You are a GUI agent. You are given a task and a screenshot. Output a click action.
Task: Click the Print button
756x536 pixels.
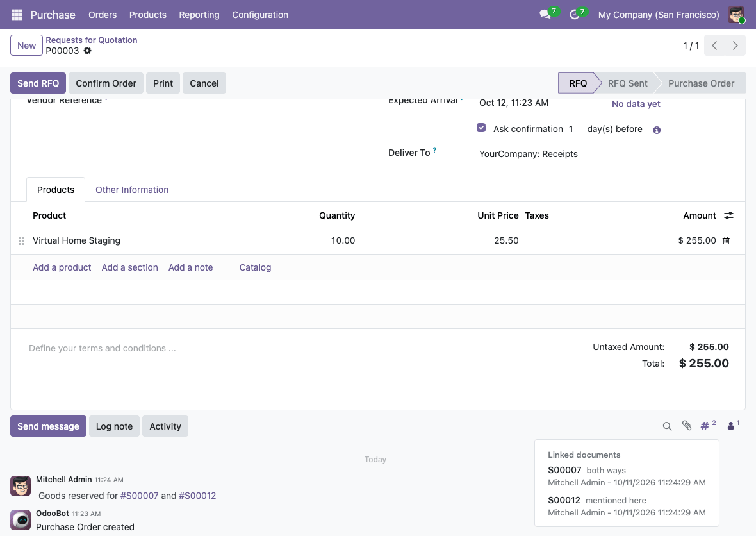163,83
